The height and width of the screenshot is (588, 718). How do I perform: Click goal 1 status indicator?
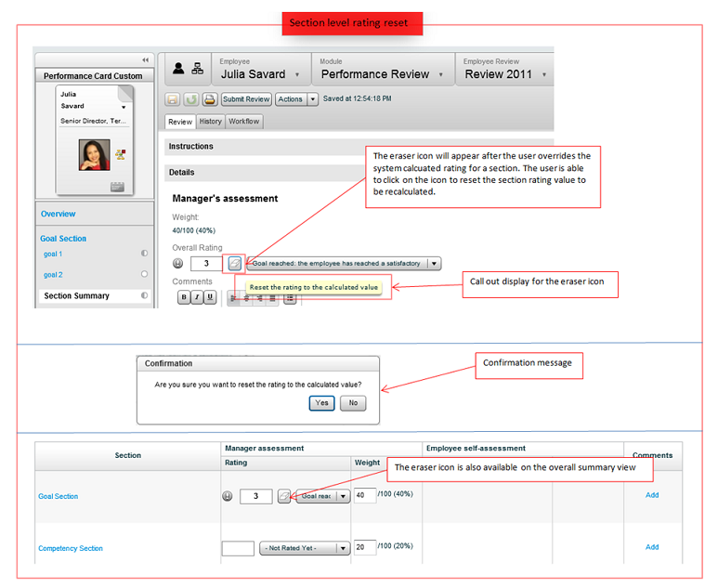point(144,254)
